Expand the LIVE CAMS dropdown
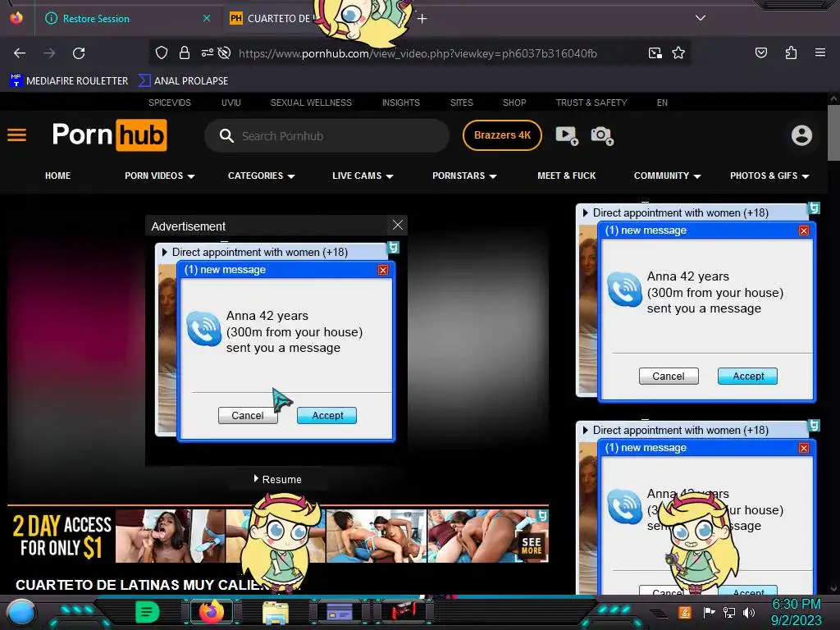 (363, 176)
